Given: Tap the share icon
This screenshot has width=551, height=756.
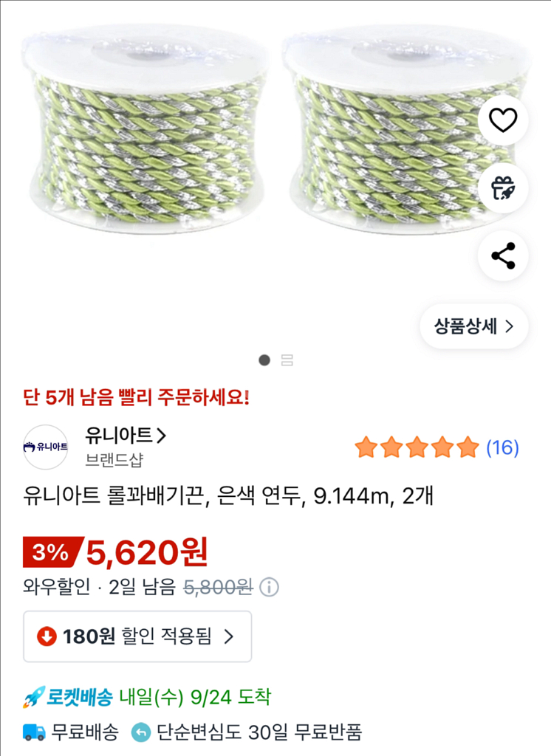Looking at the screenshot, I should pos(503,256).
